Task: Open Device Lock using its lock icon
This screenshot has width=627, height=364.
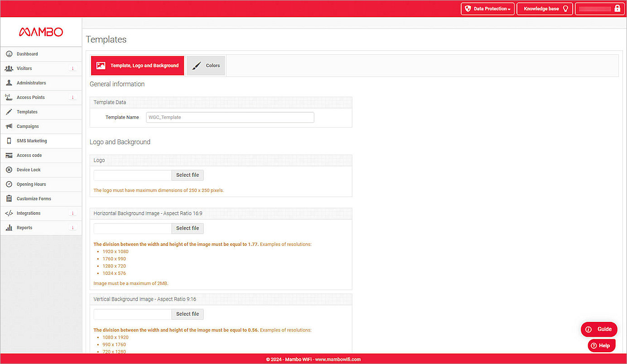Action: pos(10,170)
